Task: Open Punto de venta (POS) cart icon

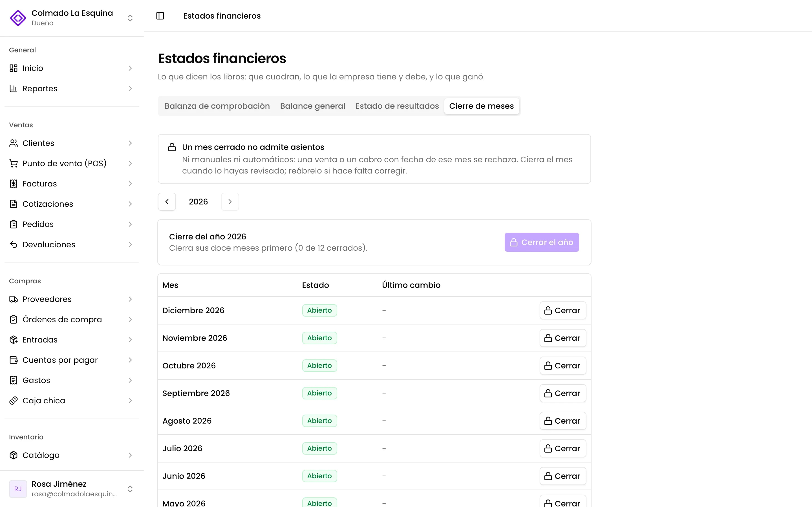Action: pyautogui.click(x=14, y=163)
